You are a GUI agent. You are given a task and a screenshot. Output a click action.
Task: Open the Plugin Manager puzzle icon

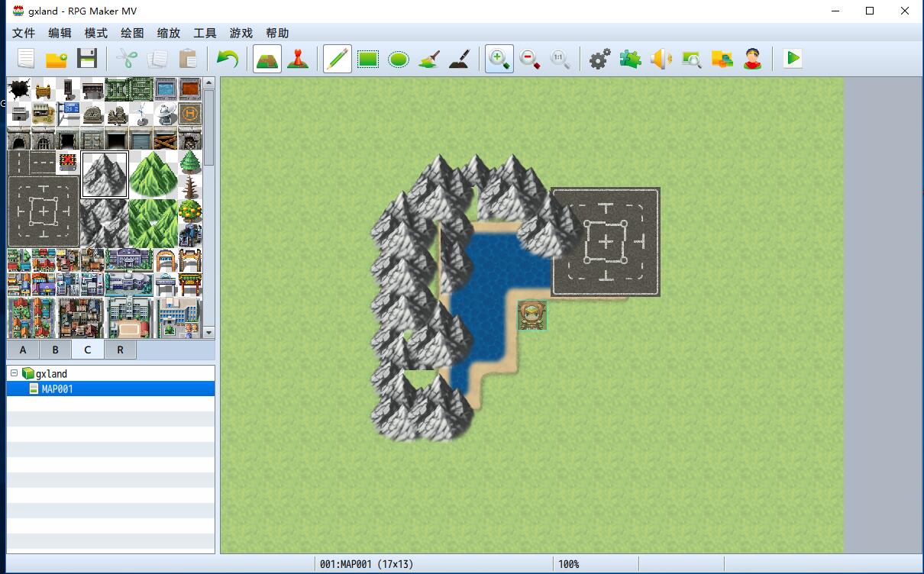coord(631,59)
